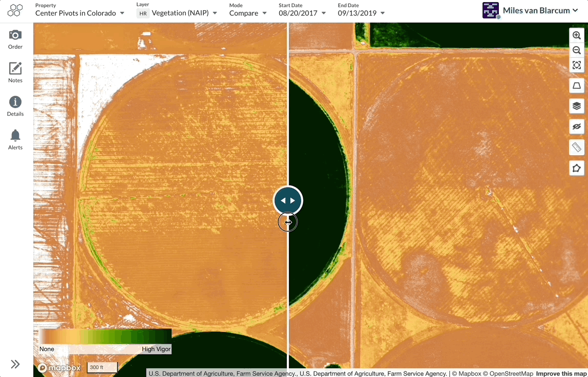Open the Property dropdown
The width and height of the screenshot is (588, 377).
(79, 13)
